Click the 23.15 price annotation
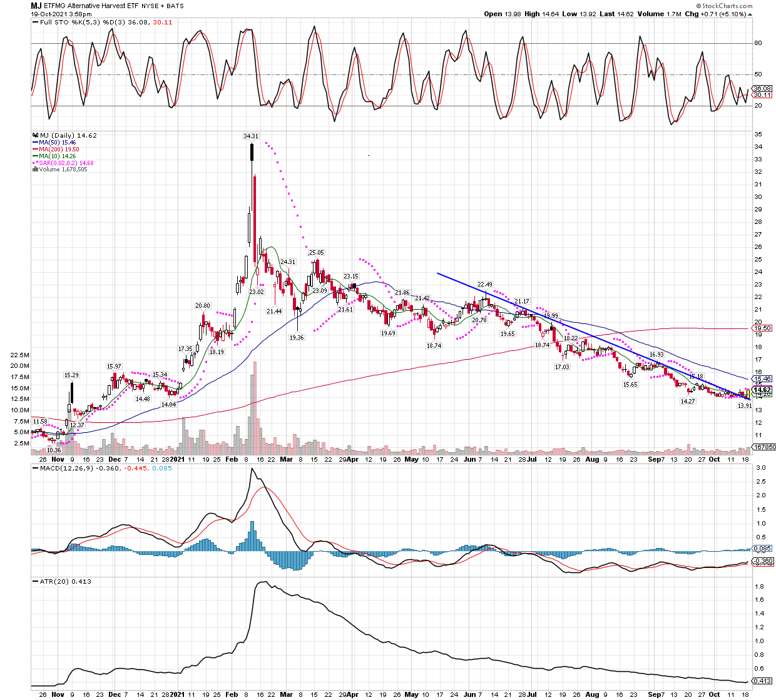776x700 pixels. tap(350, 276)
